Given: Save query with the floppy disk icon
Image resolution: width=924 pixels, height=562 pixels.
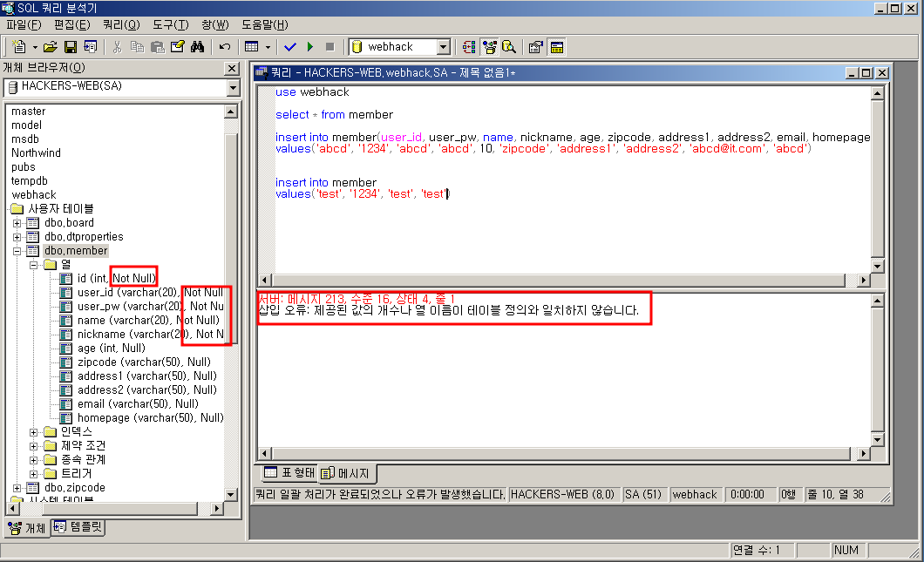Looking at the screenshot, I should click(x=71, y=47).
